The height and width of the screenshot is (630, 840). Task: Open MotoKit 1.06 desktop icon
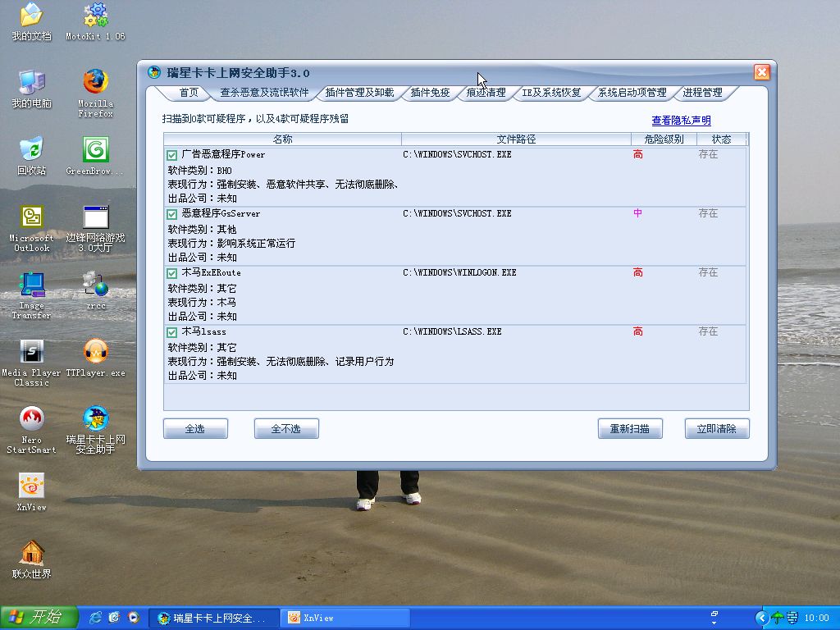pyautogui.click(x=95, y=21)
